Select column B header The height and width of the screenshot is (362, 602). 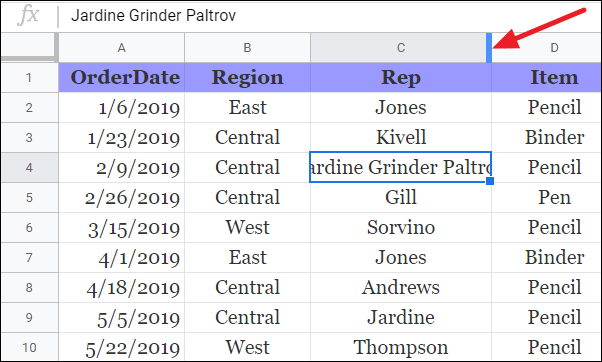tap(247, 48)
